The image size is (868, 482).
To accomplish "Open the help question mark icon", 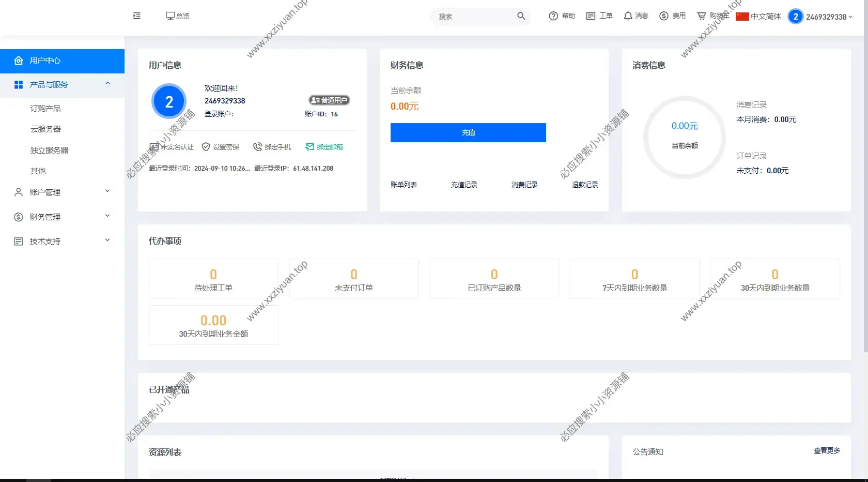I will tap(553, 16).
